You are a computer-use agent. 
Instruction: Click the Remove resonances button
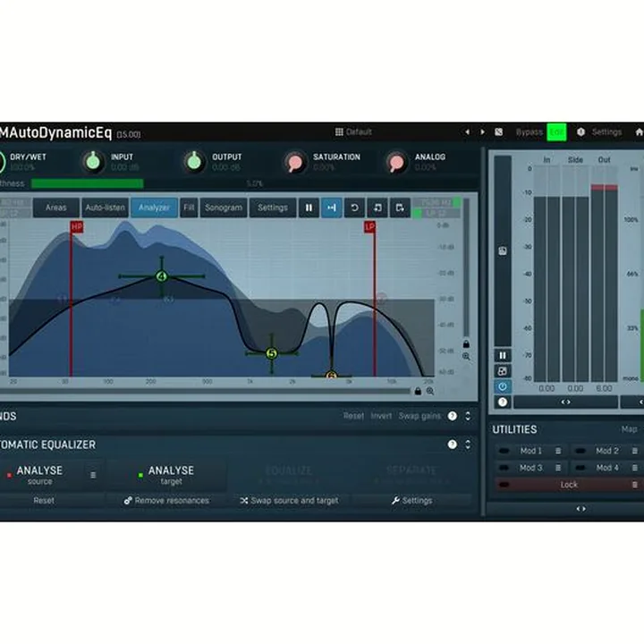[166, 501]
